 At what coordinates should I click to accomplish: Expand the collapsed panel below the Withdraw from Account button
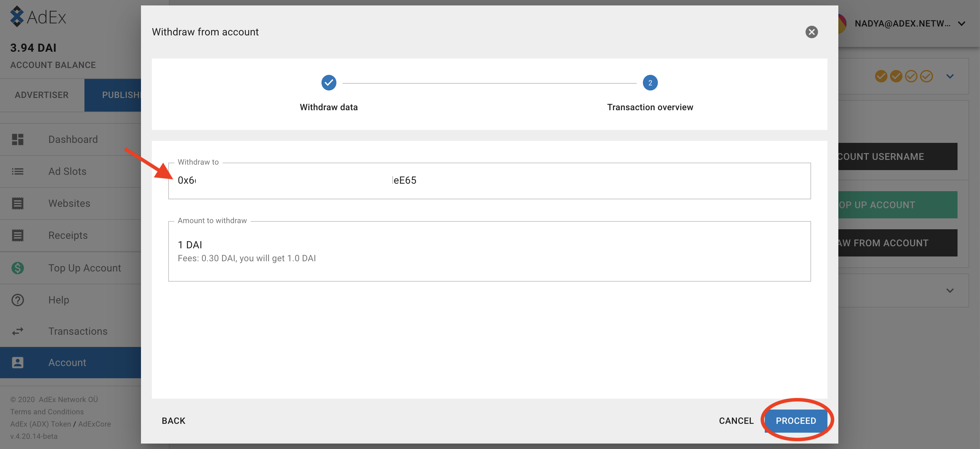950,291
